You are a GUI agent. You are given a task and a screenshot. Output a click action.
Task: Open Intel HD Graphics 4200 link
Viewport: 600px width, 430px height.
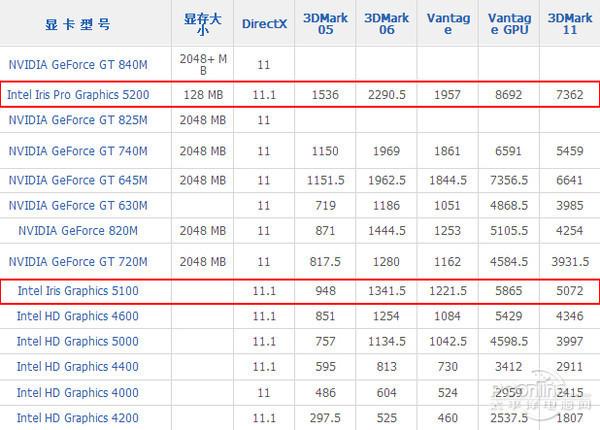tap(78, 418)
